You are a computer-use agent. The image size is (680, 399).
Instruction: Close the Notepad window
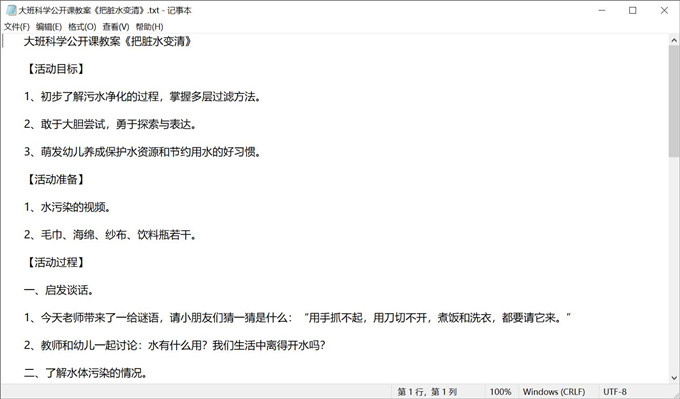point(664,10)
